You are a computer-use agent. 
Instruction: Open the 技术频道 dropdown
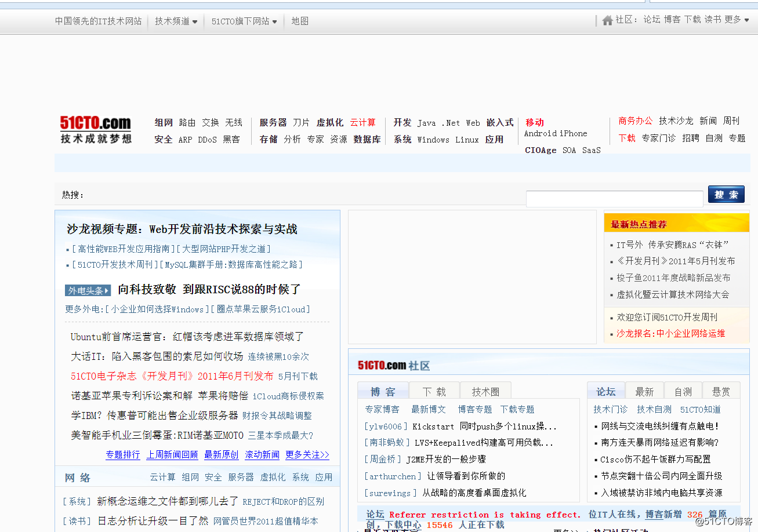tap(176, 21)
